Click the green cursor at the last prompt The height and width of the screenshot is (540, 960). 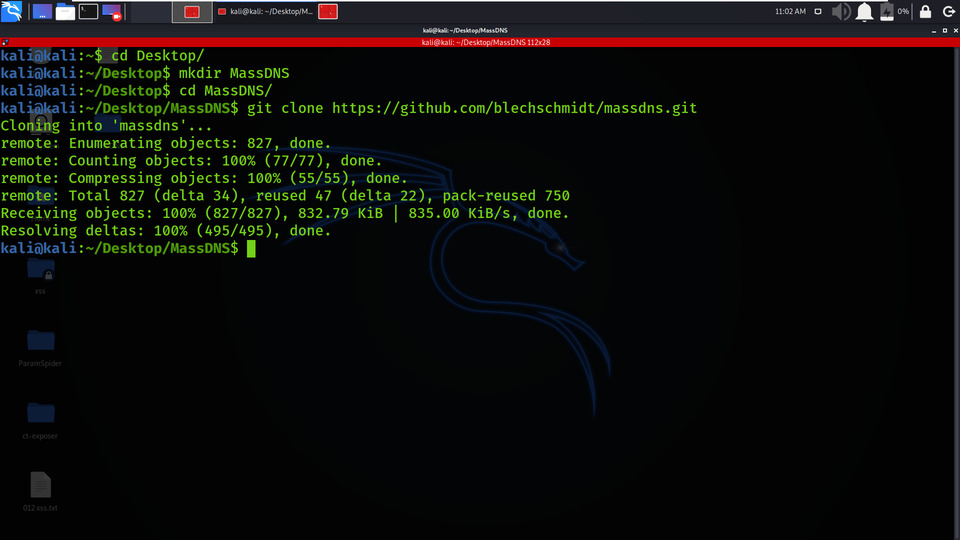pos(251,249)
